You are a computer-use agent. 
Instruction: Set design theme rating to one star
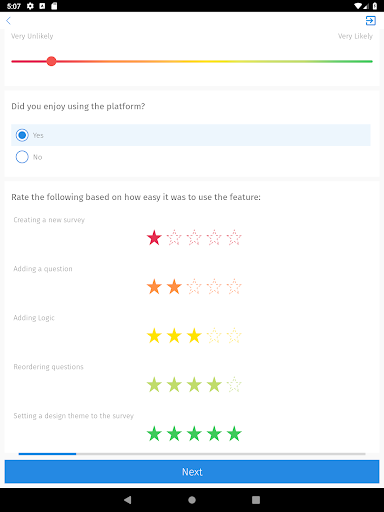tap(154, 434)
